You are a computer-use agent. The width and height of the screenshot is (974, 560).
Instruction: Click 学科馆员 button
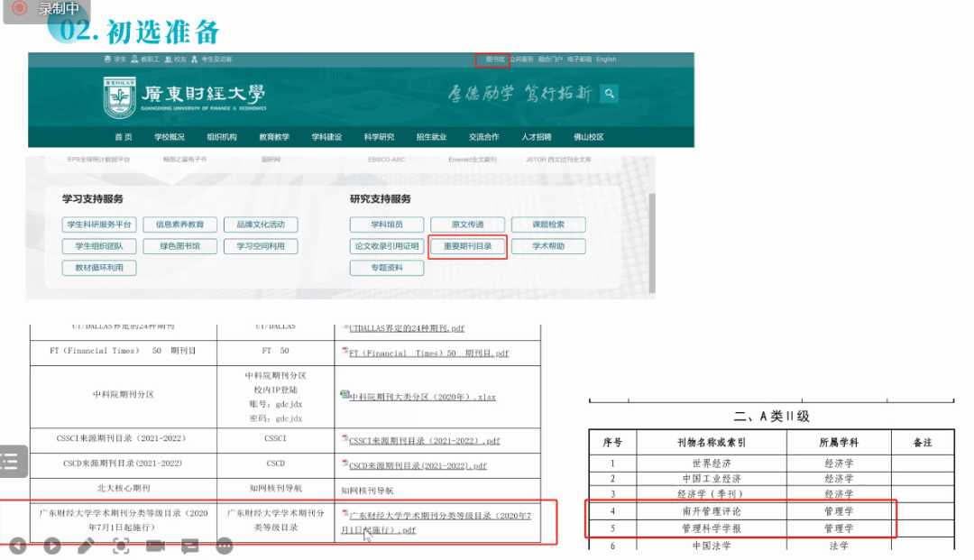tap(387, 225)
